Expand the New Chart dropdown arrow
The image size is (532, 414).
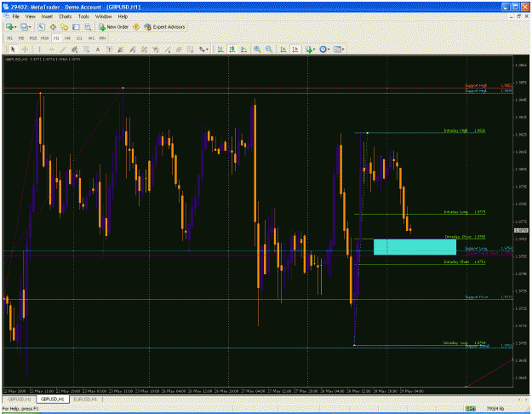(15, 27)
